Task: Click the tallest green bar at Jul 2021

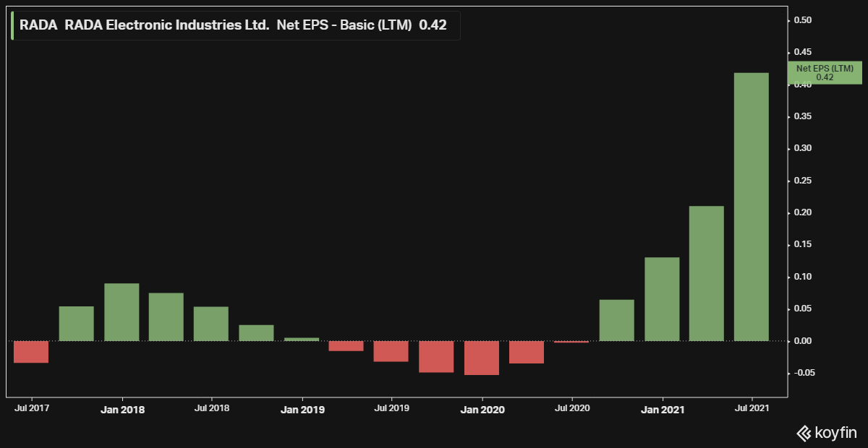Action: click(752, 207)
